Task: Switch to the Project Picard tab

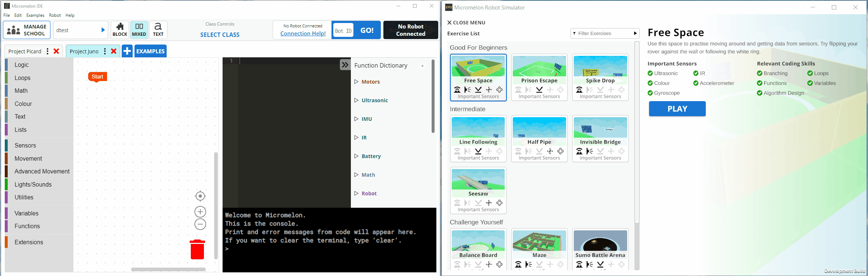Action: [x=25, y=51]
